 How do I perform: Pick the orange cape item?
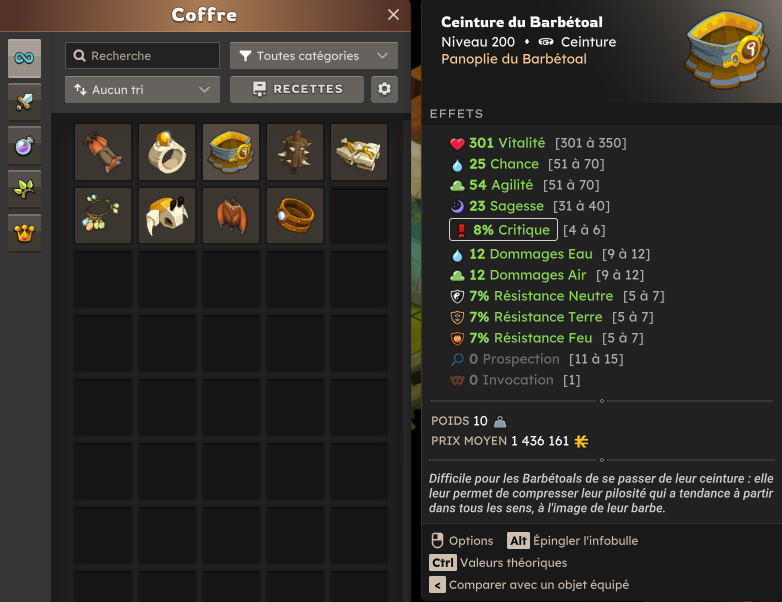(x=231, y=215)
